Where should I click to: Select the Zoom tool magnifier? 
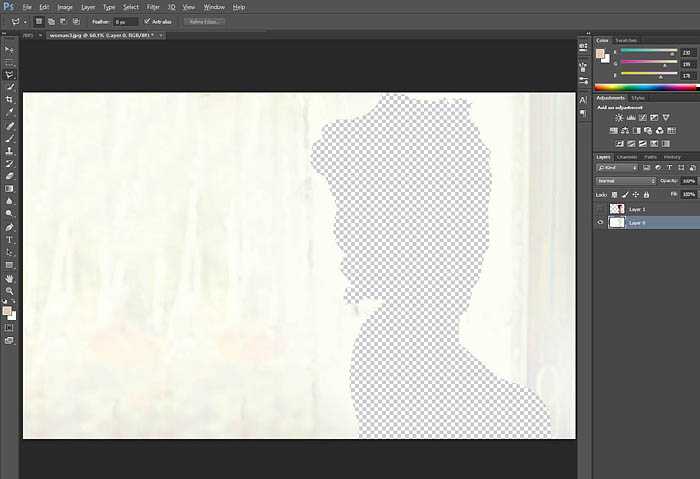tap(9, 291)
